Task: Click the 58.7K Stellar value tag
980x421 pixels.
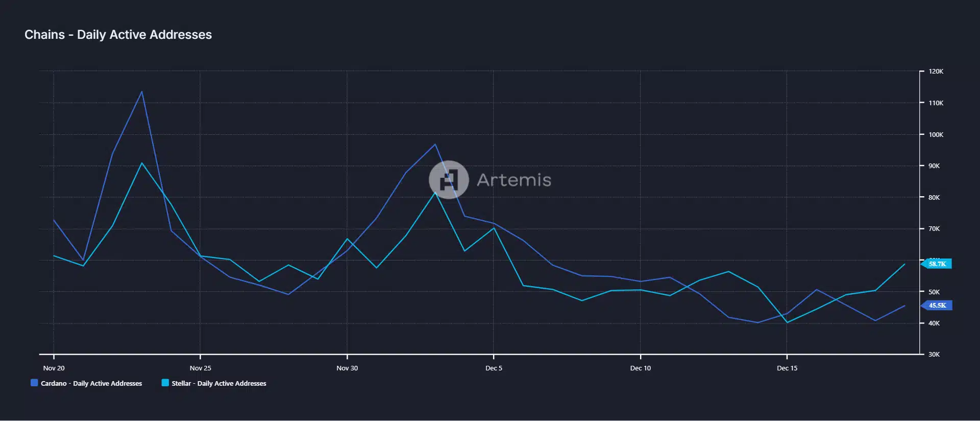Action: pos(937,264)
